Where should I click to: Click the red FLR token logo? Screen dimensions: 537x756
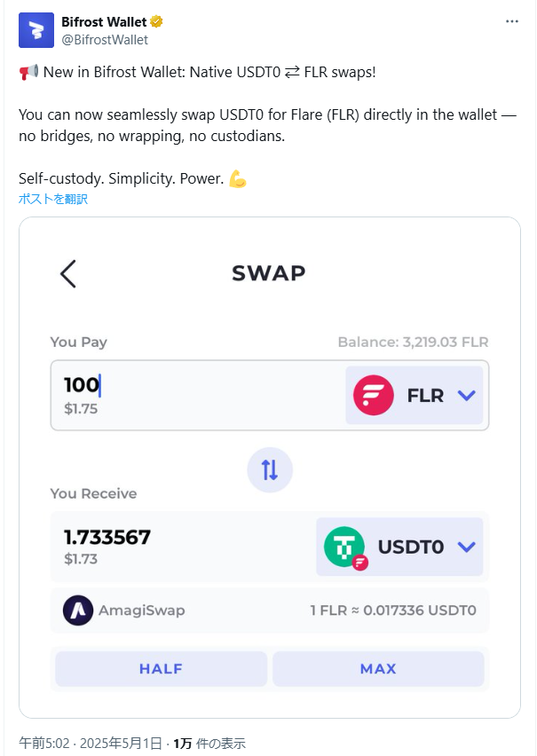point(374,396)
